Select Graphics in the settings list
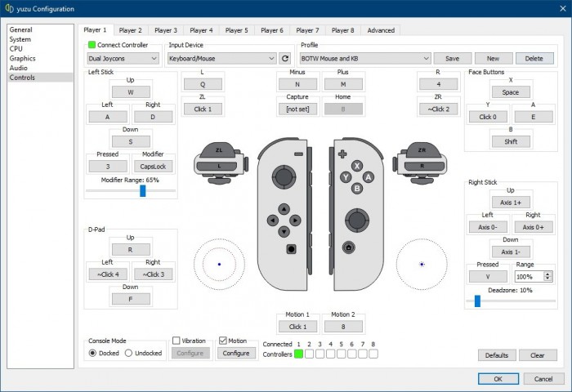This screenshot has width=572, height=392. (22, 59)
